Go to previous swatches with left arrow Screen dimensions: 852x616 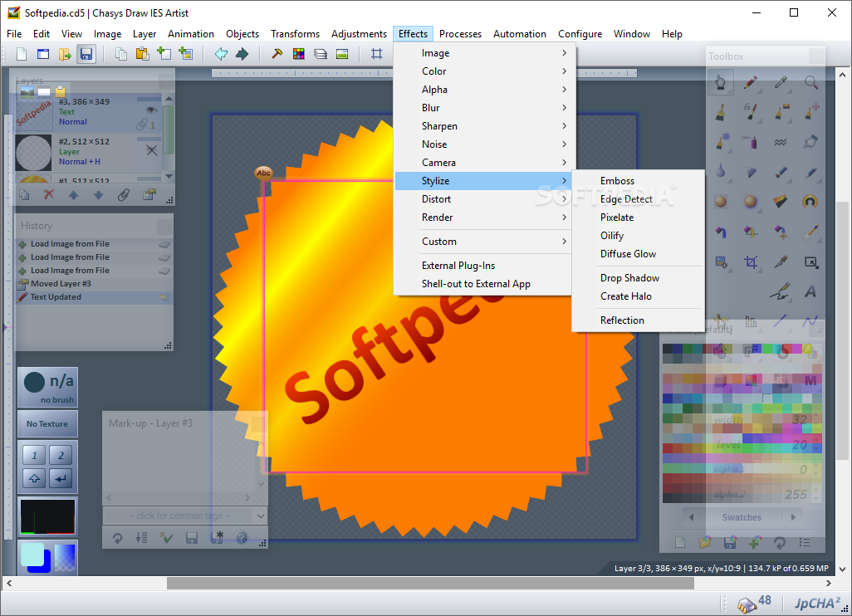coord(691,517)
